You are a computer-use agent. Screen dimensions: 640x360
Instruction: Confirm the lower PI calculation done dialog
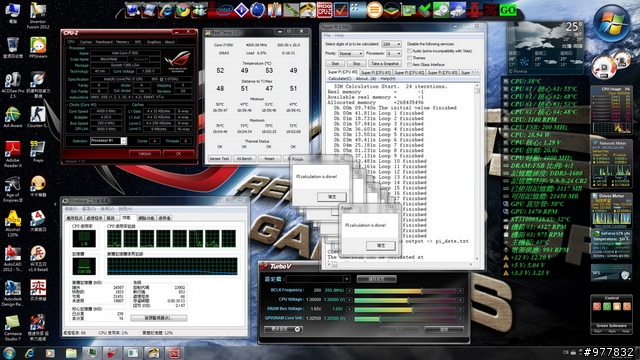click(381, 245)
